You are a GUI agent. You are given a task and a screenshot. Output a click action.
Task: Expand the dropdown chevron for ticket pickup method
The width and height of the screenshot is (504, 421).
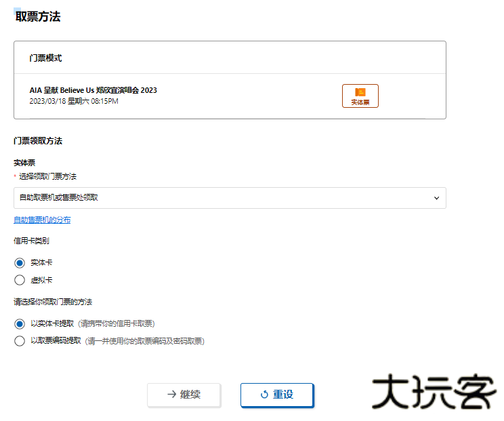coord(436,198)
